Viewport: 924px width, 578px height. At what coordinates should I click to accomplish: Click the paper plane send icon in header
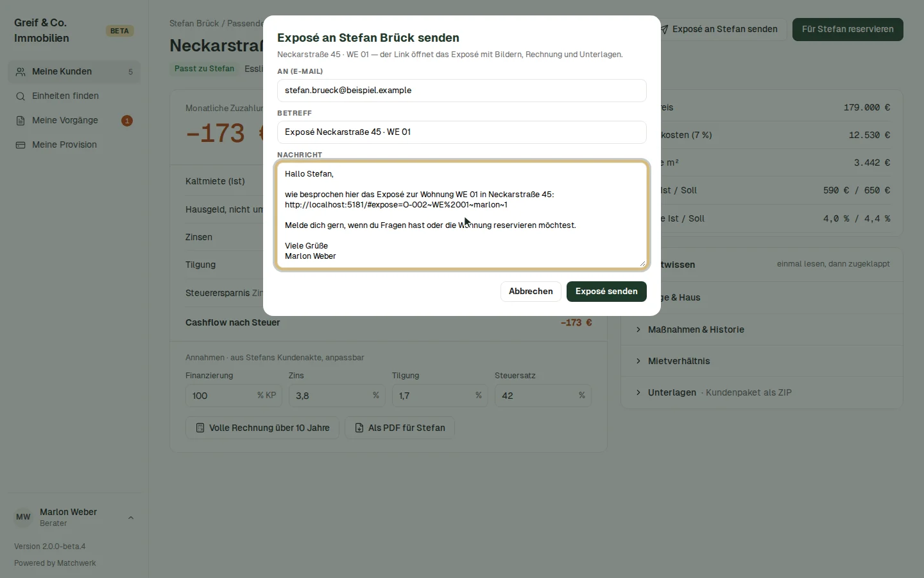(665, 30)
